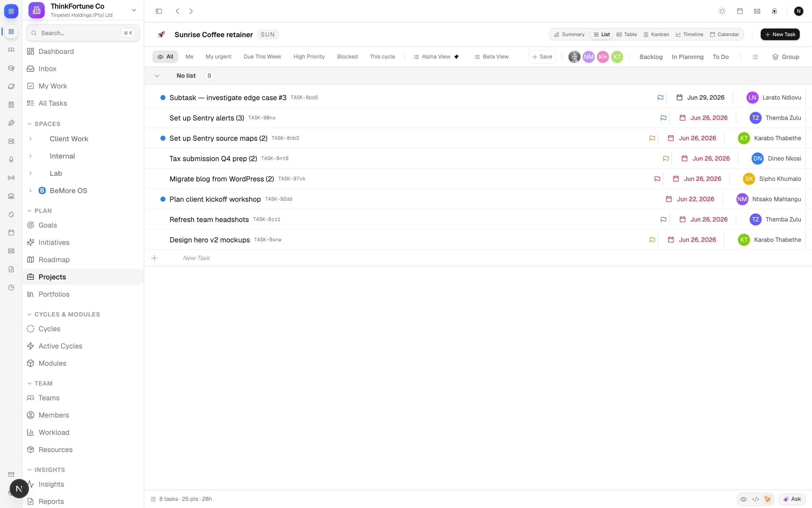Open Inbox in the sidebar
Viewport: 812px width, 508px height.
point(83,69)
